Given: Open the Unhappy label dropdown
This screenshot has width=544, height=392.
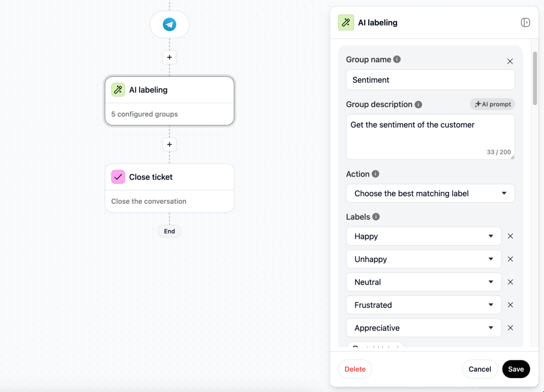Looking at the screenshot, I should [424, 259].
